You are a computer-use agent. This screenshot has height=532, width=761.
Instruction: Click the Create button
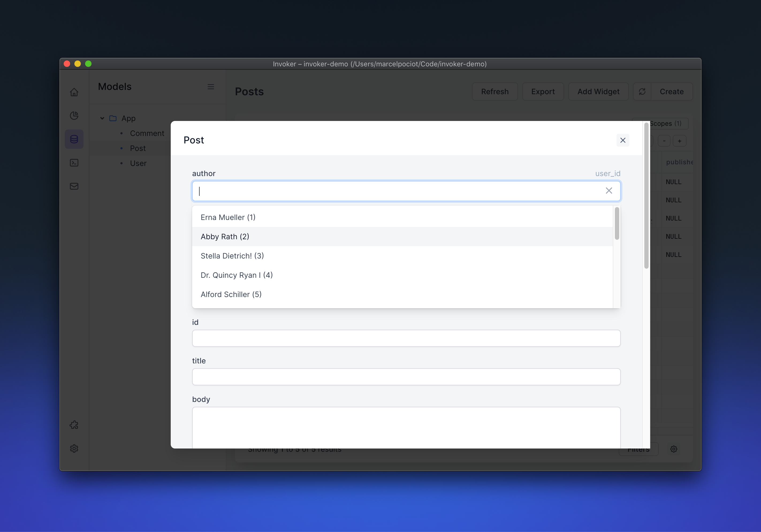tap(672, 92)
